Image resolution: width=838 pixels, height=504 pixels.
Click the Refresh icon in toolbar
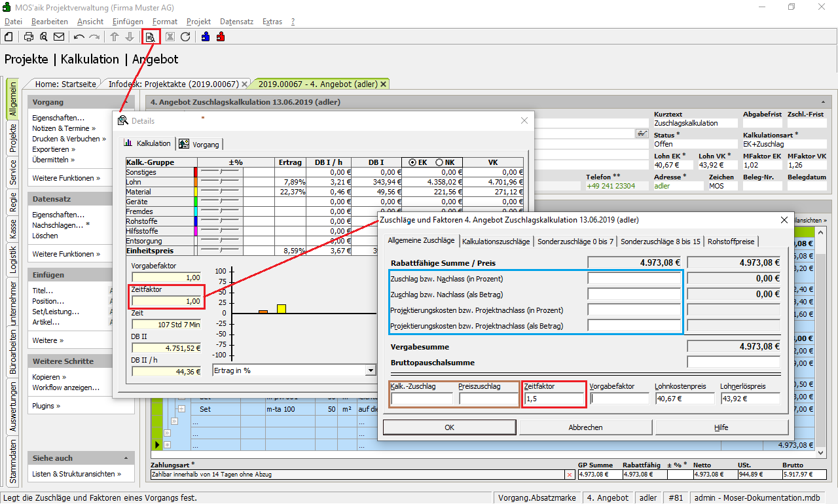[185, 37]
